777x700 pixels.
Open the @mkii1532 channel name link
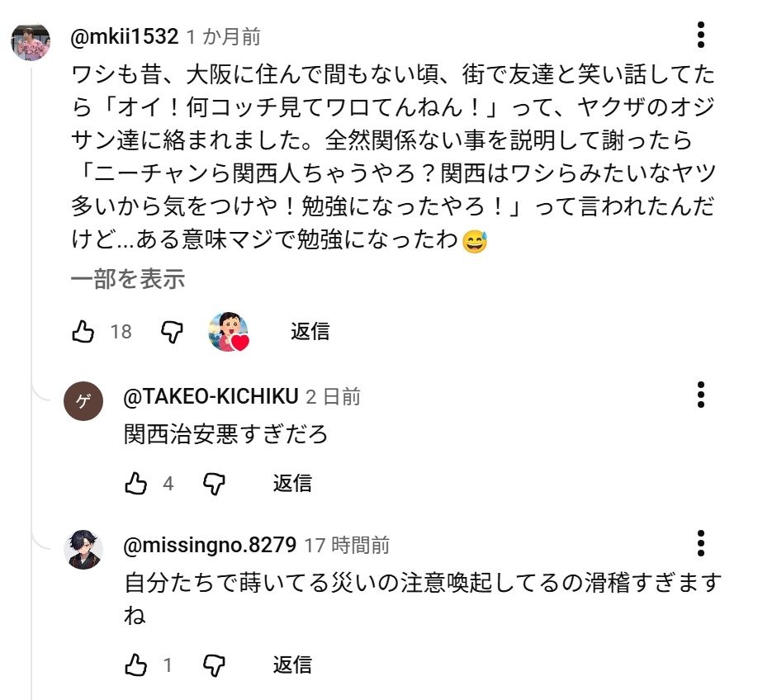click(124, 37)
